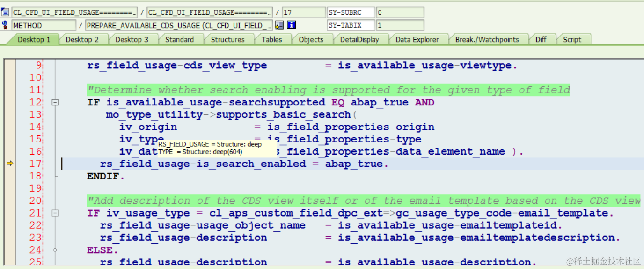Screen dimensions: 644x269
Task: Click rs_field_usage-is_search_enabled on line 17
Action: coord(203,164)
